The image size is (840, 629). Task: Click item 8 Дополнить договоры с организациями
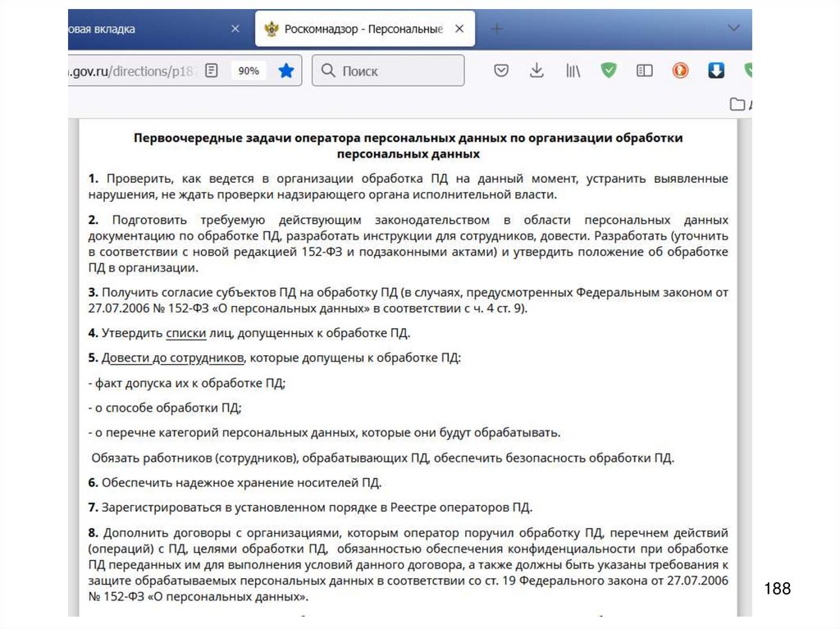(409, 565)
